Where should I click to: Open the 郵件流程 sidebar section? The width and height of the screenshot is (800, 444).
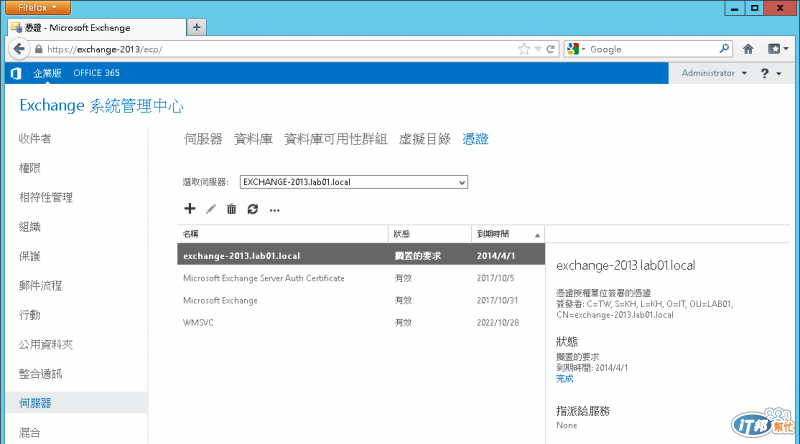pyautogui.click(x=40, y=286)
